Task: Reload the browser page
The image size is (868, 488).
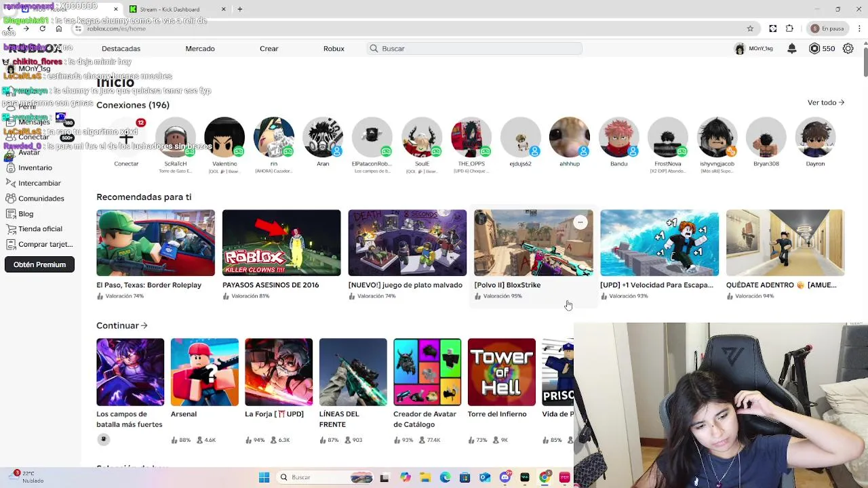Action: coord(42,28)
